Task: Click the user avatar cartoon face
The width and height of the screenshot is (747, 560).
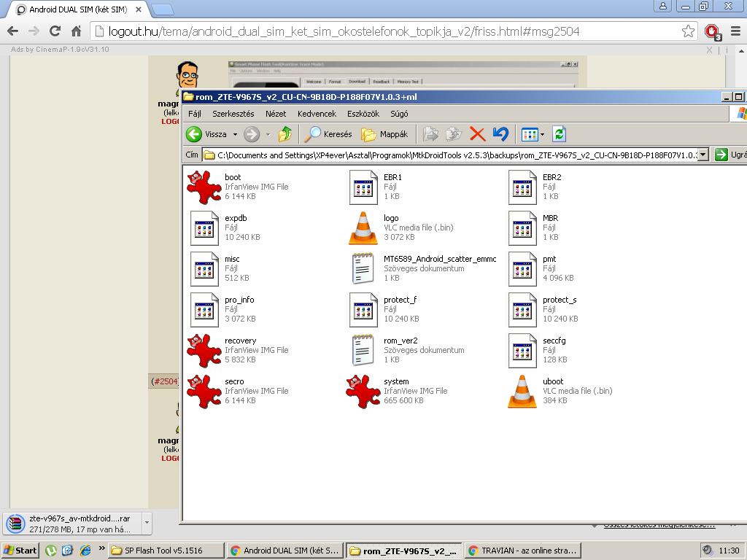Action: point(187,76)
